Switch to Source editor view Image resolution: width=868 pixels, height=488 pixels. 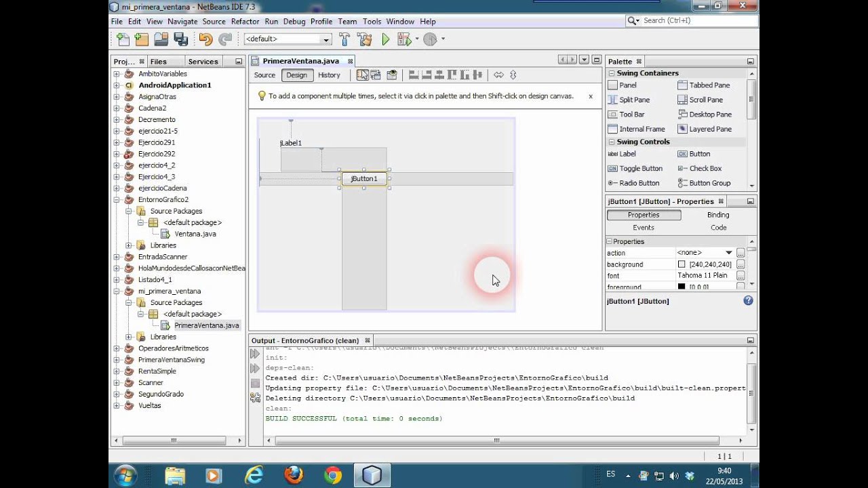[264, 75]
